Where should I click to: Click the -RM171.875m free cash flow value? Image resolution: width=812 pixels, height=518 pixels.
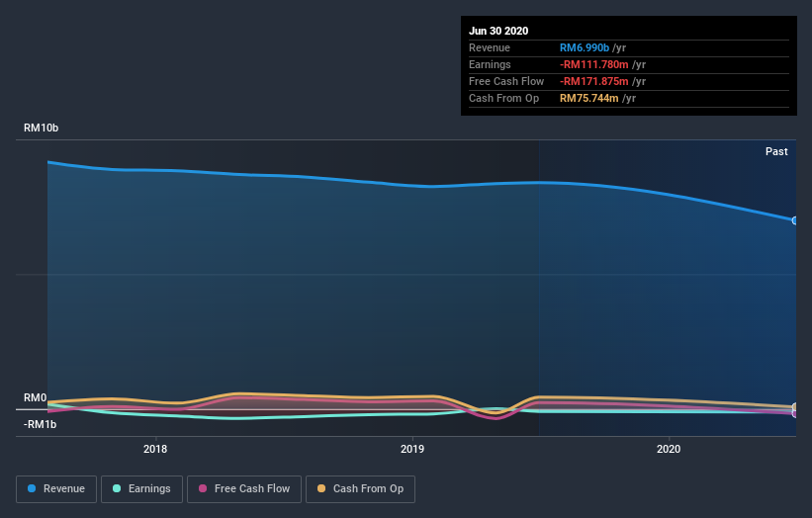click(594, 81)
